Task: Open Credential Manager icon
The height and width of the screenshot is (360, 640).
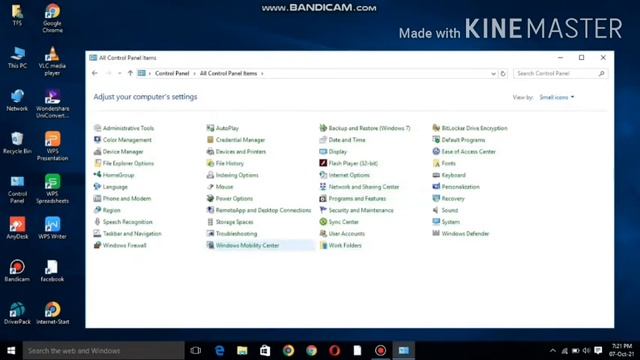Action: (x=210, y=140)
